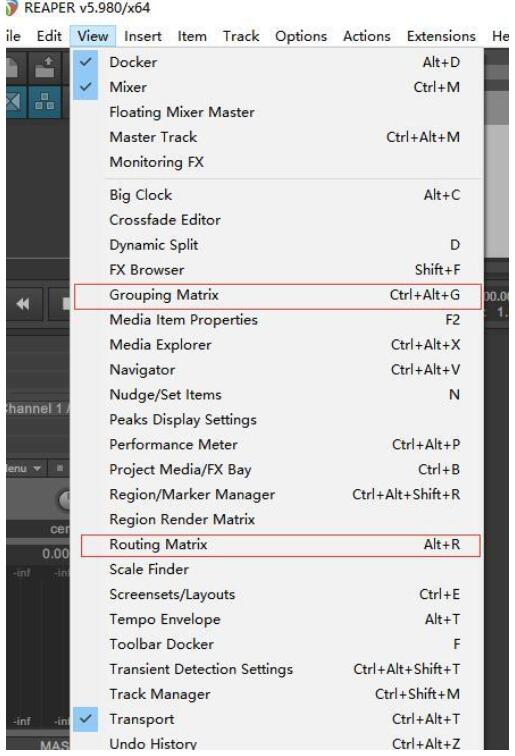Click the vertical scrollbar on right edge
515x756 pixels.
tap(497, 171)
